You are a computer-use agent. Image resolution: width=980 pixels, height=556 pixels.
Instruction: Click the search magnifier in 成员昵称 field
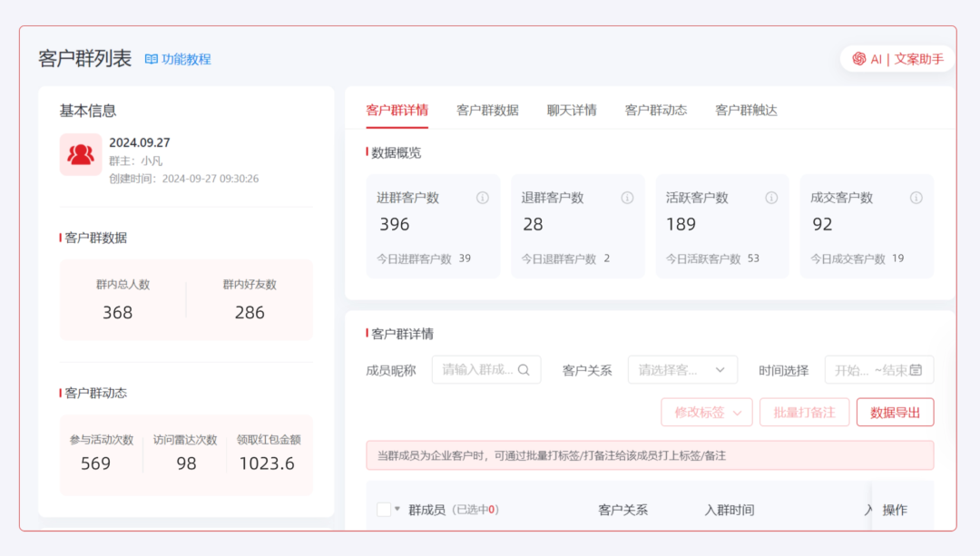(524, 370)
